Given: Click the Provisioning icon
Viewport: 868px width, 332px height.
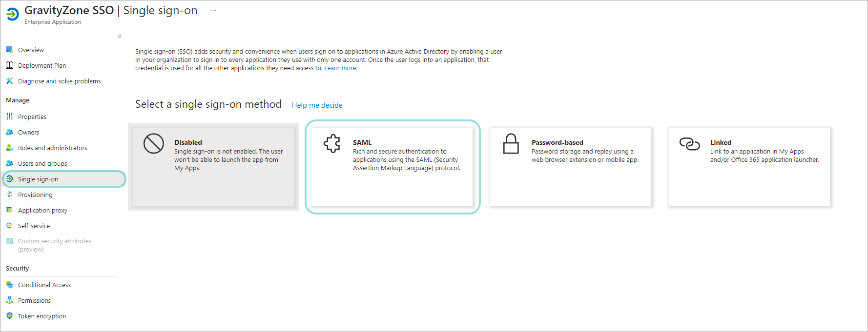Looking at the screenshot, I should 9,195.
